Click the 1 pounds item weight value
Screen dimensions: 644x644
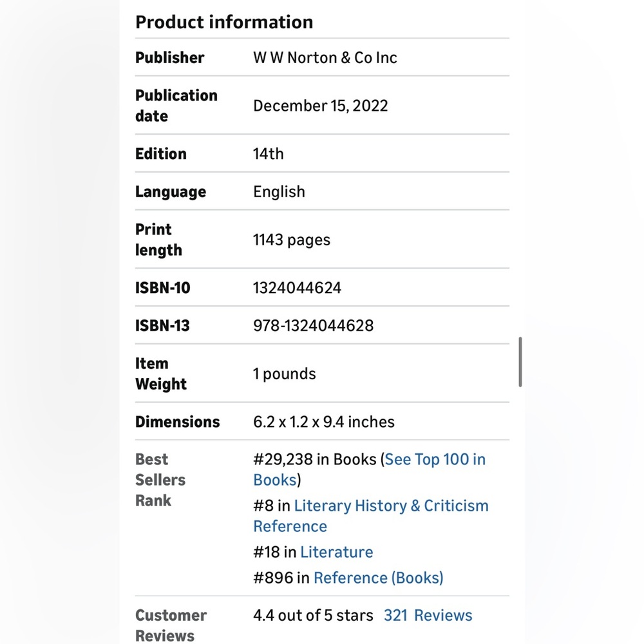284,374
